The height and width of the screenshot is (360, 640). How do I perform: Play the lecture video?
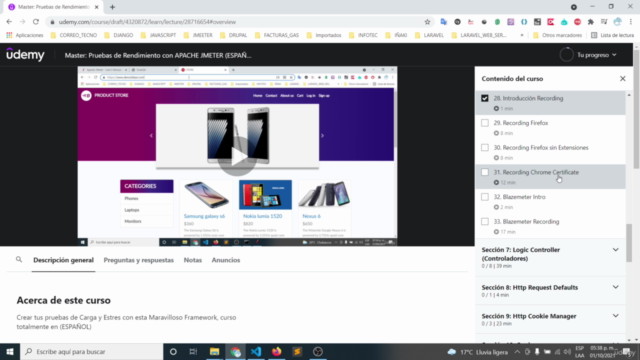click(237, 157)
